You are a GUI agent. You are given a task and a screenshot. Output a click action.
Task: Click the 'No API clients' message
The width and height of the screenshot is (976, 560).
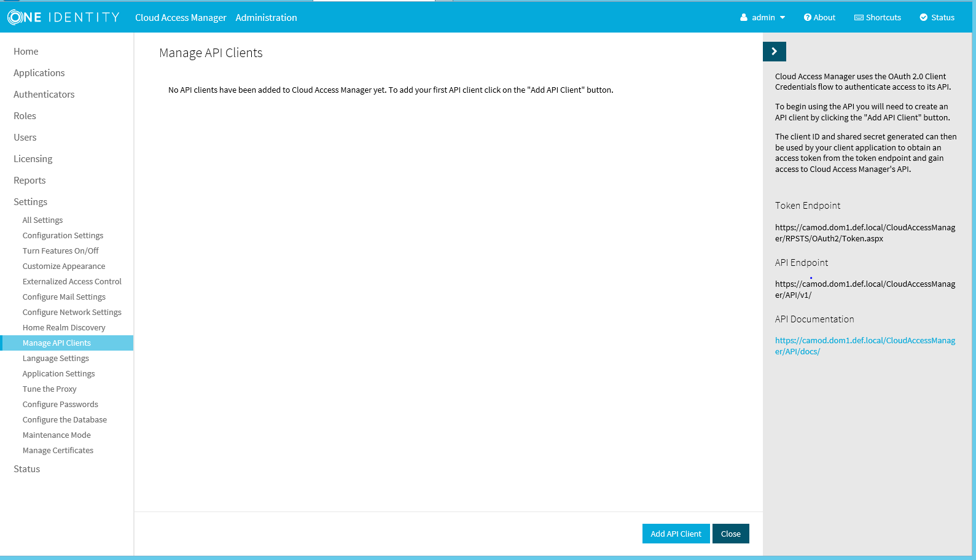point(391,90)
